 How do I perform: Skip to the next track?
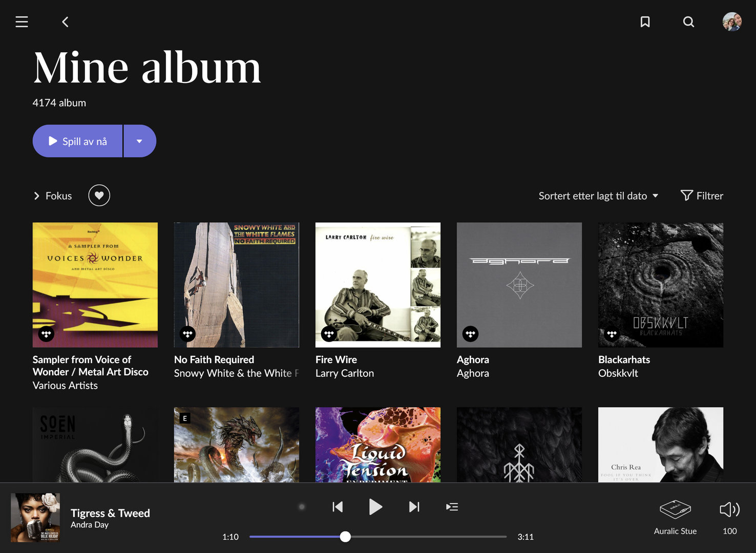414,507
